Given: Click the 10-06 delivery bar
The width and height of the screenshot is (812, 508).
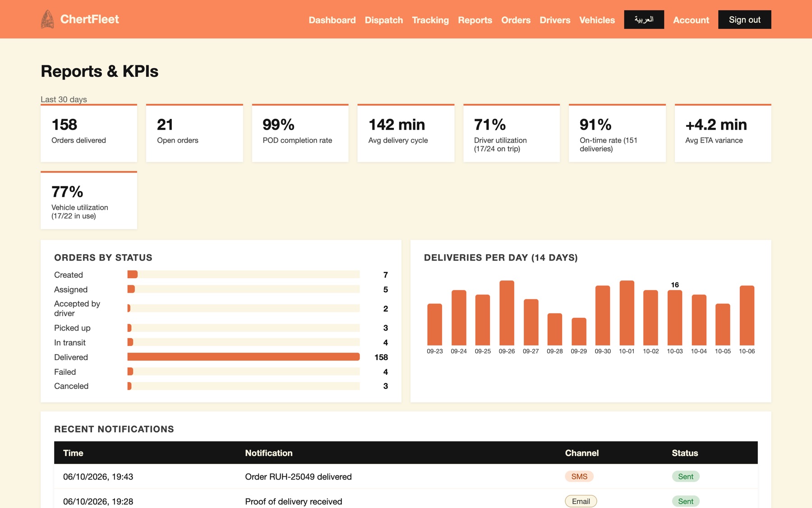Looking at the screenshot, I should pyautogui.click(x=747, y=315).
